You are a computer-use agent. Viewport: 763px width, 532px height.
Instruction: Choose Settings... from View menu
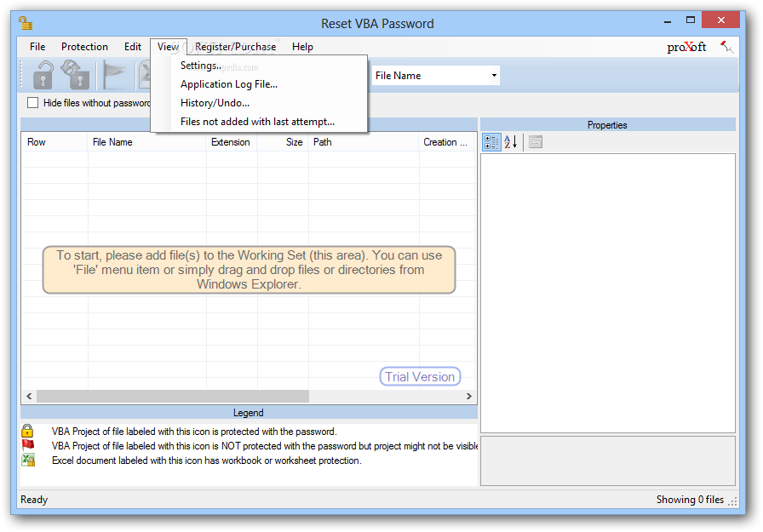point(259,66)
